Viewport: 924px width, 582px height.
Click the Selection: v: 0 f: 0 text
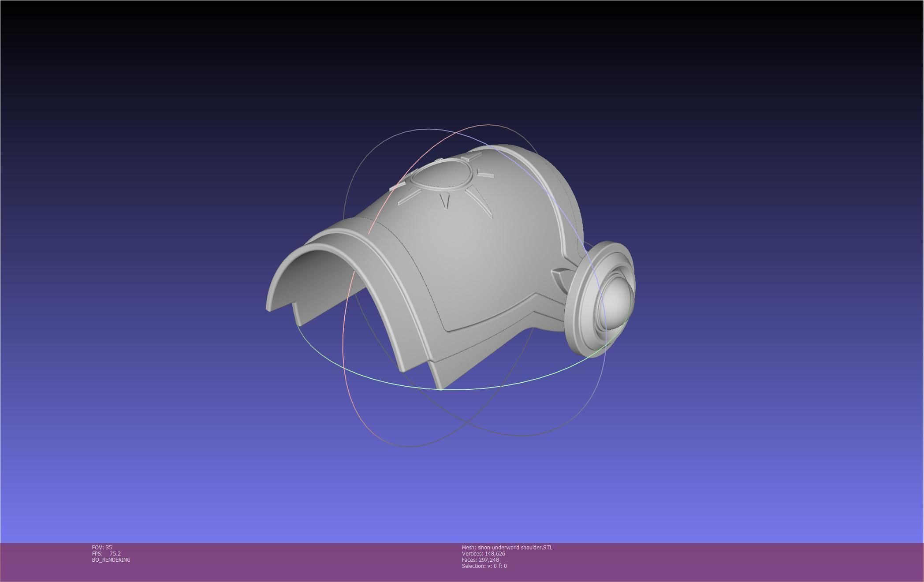[x=484, y=566]
